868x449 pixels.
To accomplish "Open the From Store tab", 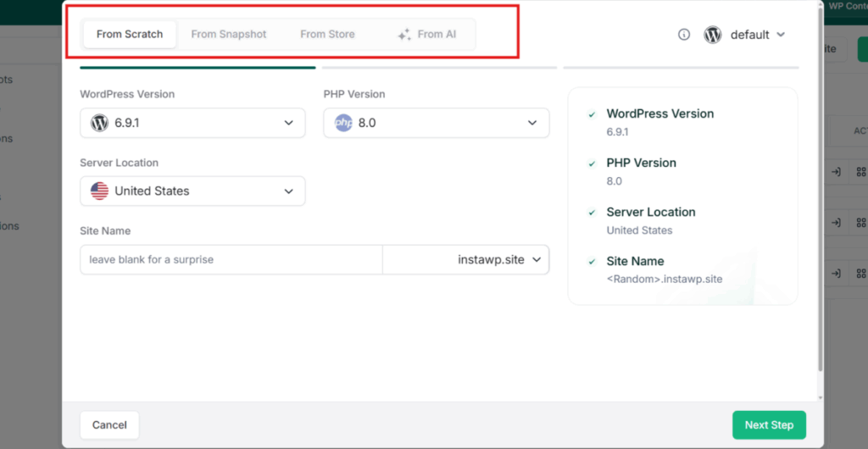I will point(327,34).
